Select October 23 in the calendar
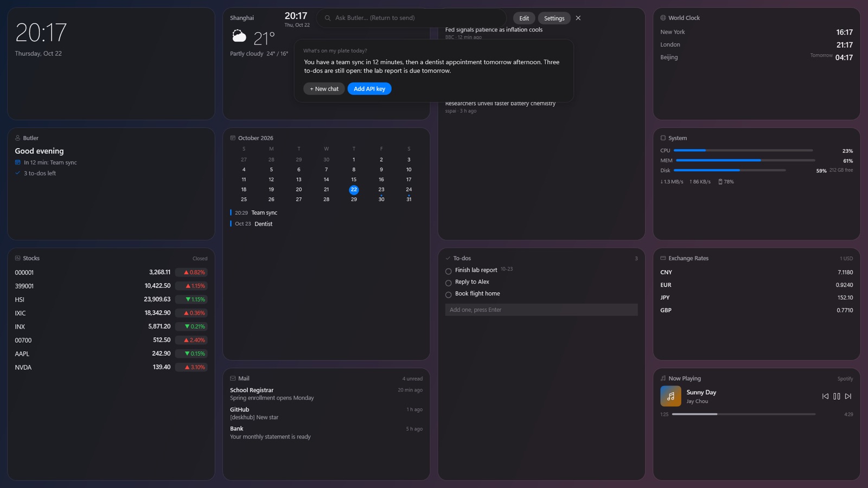 (381, 190)
